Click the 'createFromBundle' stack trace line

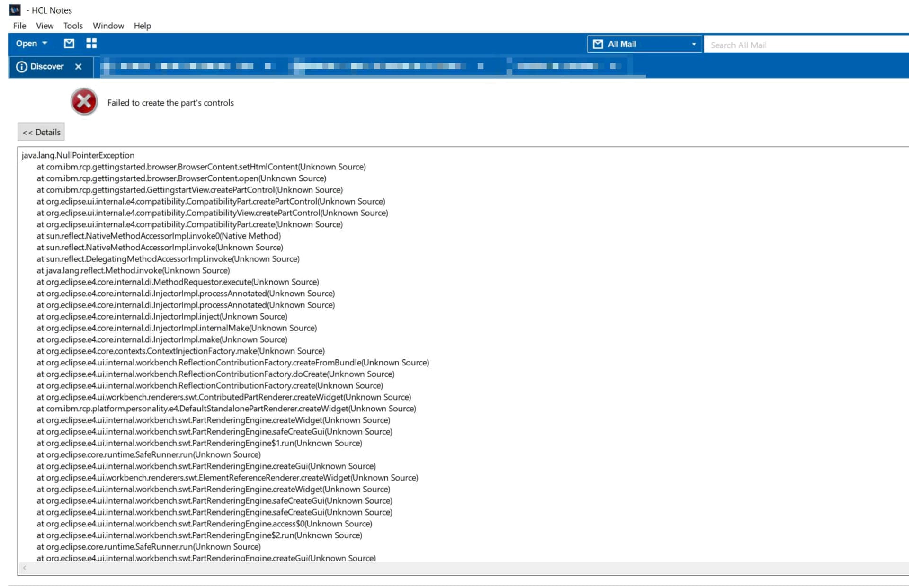(x=233, y=363)
